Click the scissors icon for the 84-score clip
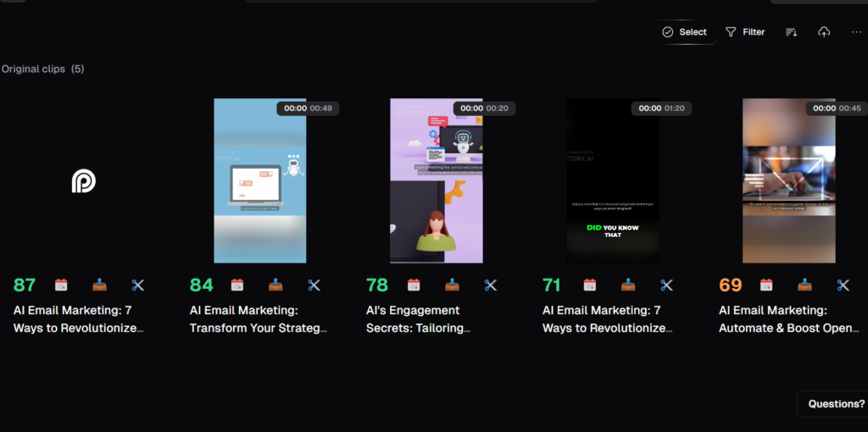The image size is (868, 432). [314, 285]
